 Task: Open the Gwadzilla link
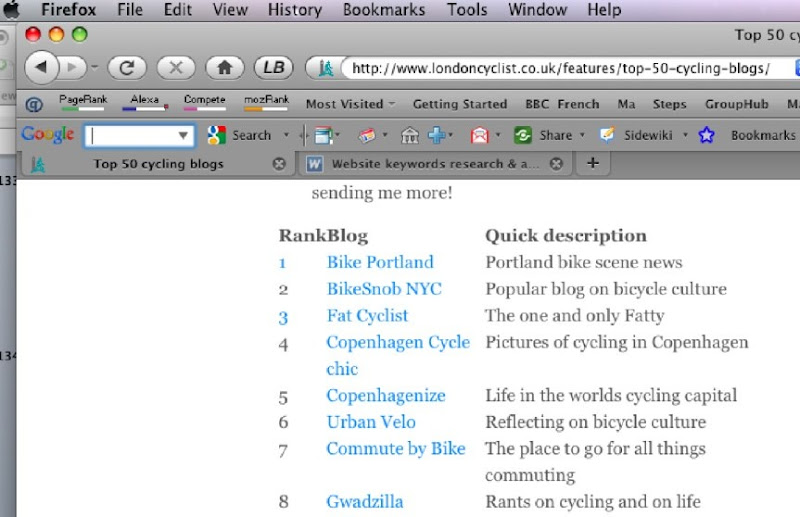(x=365, y=502)
